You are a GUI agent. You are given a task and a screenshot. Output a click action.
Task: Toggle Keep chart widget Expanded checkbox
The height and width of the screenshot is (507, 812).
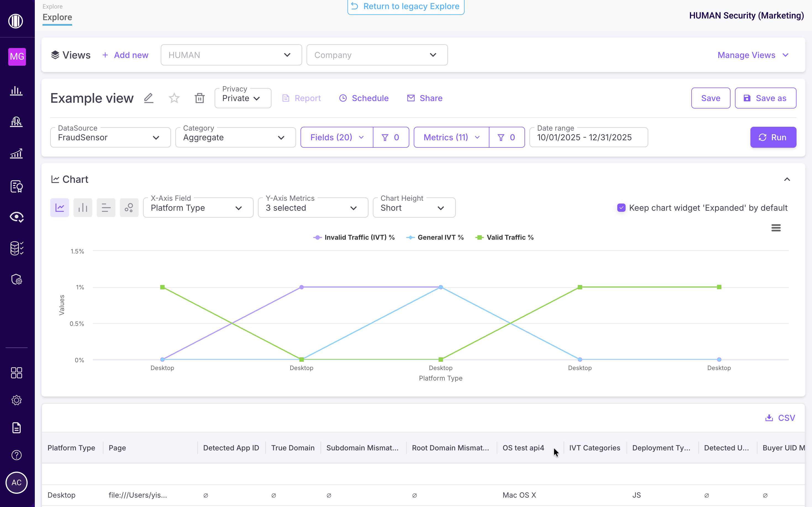621,208
